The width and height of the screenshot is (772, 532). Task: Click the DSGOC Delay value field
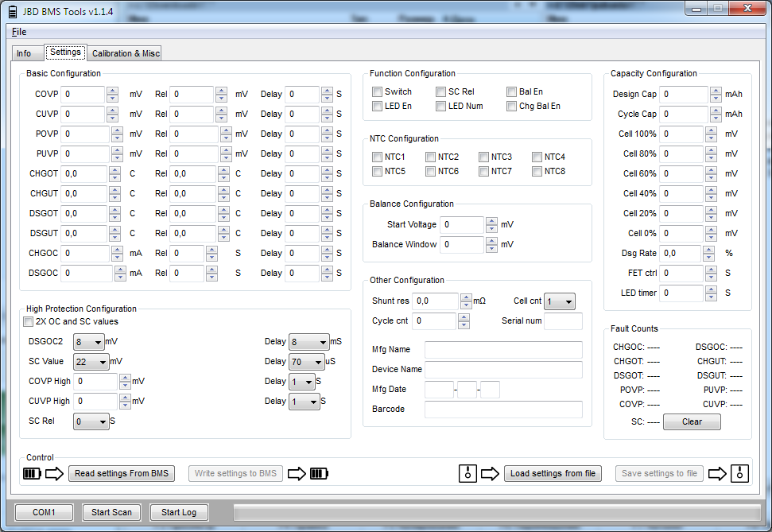tap(302, 273)
